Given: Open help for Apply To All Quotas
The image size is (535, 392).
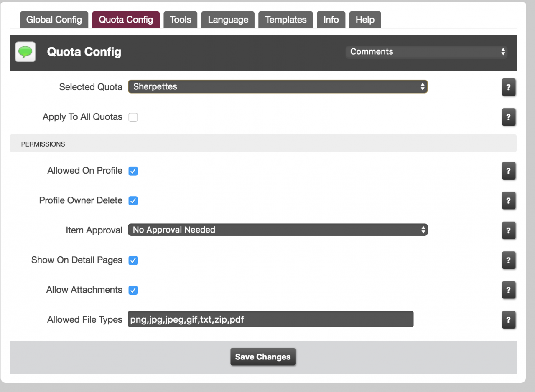Looking at the screenshot, I should pyautogui.click(x=508, y=117).
